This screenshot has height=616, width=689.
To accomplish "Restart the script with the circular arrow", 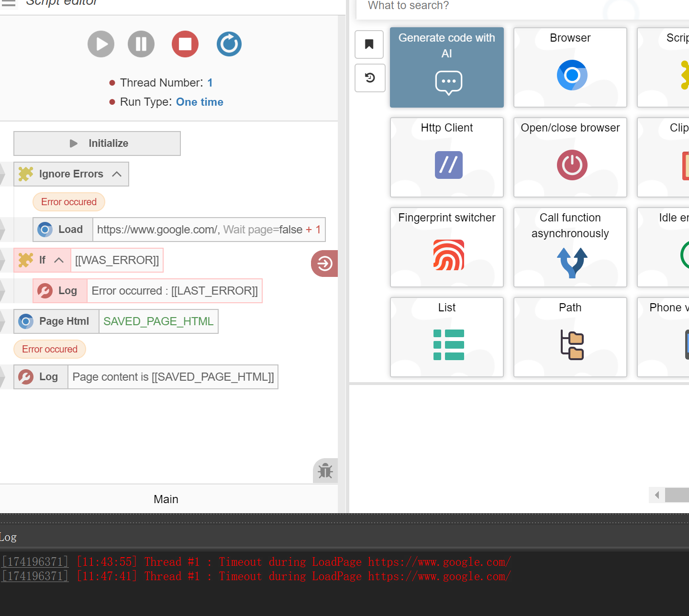I will (229, 44).
